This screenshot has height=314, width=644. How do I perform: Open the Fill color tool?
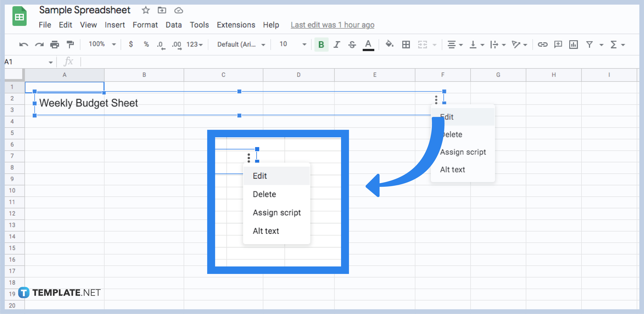point(389,44)
